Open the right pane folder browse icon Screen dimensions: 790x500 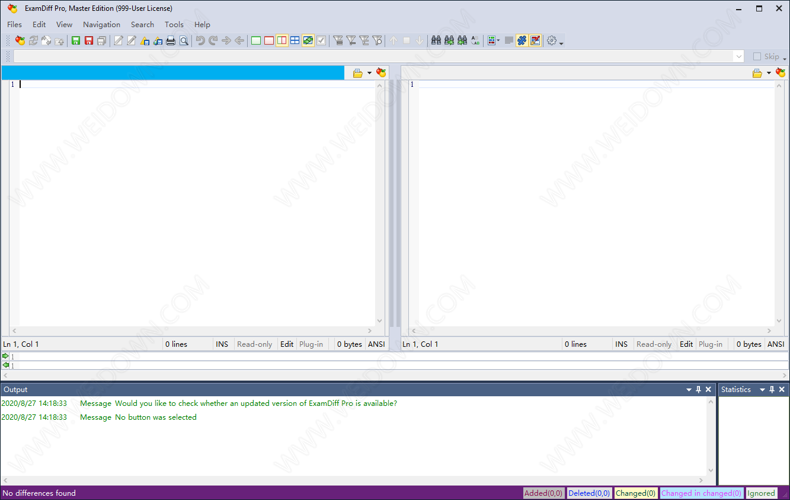[757, 74]
